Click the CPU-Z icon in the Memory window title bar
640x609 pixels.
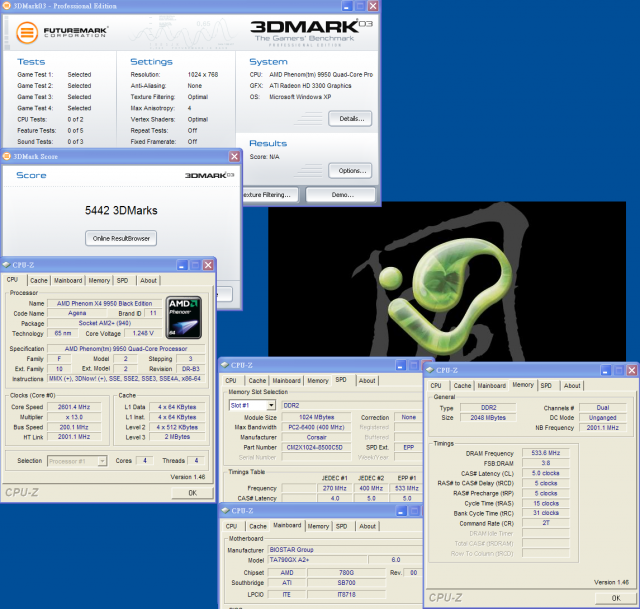point(430,370)
